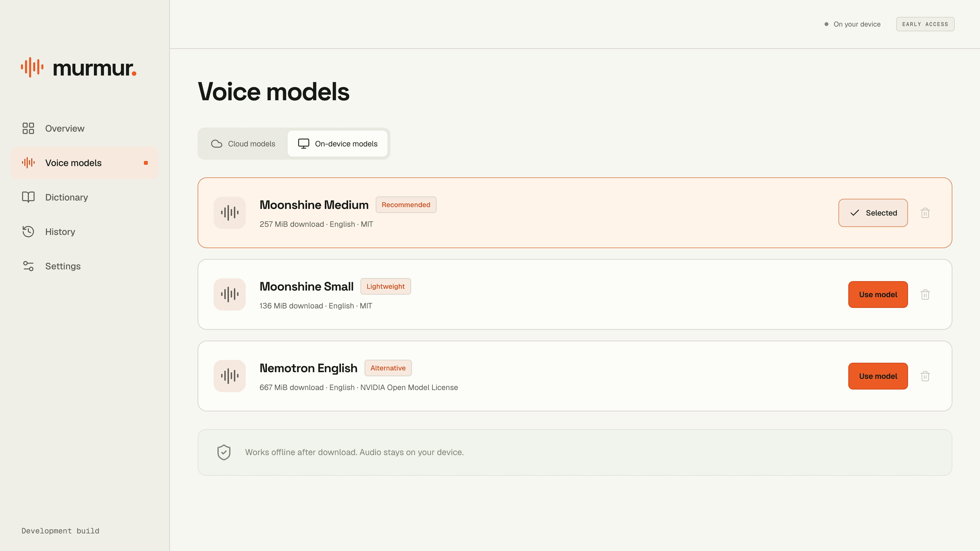
Task: Use model for Moonshine Small
Action: (878, 295)
